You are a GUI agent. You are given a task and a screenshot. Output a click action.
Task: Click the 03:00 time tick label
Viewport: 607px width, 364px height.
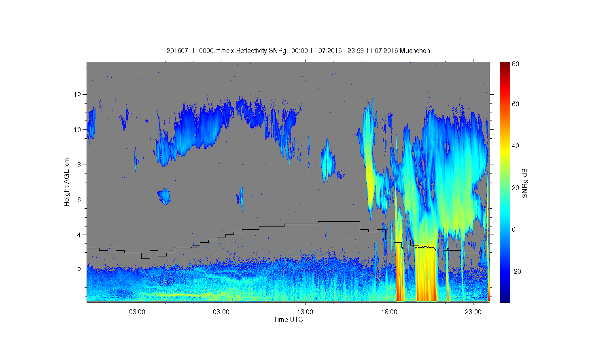pos(137,312)
